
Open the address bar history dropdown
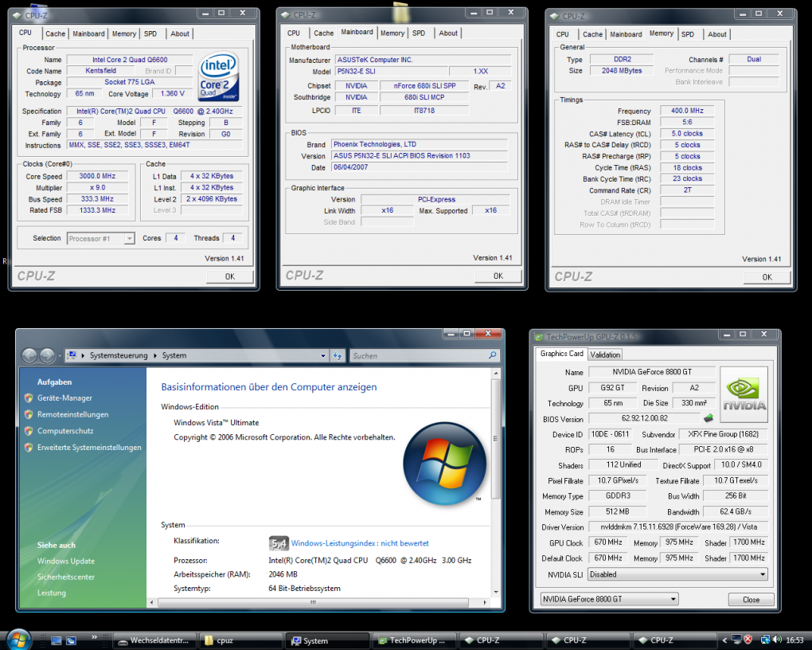click(323, 355)
